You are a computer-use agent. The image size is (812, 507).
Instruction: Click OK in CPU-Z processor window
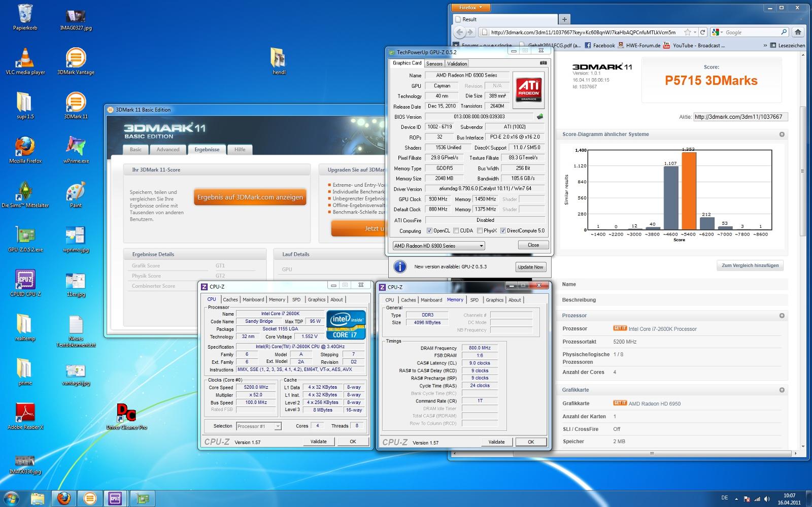353,442
